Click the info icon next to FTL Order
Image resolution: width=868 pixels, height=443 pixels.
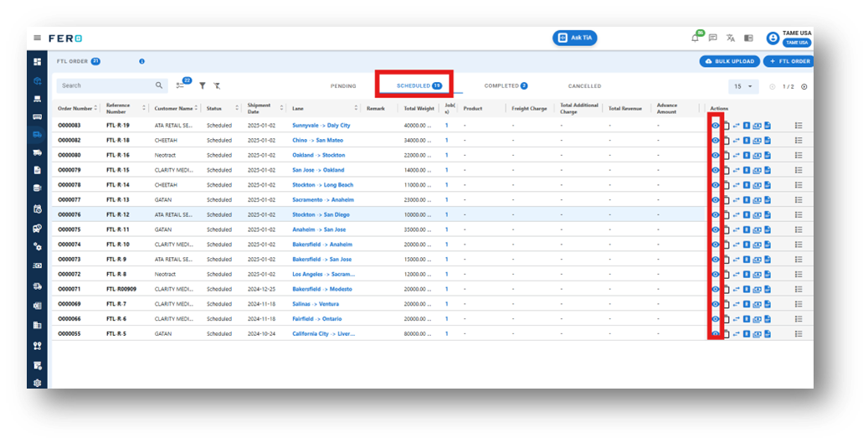point(141,61)
